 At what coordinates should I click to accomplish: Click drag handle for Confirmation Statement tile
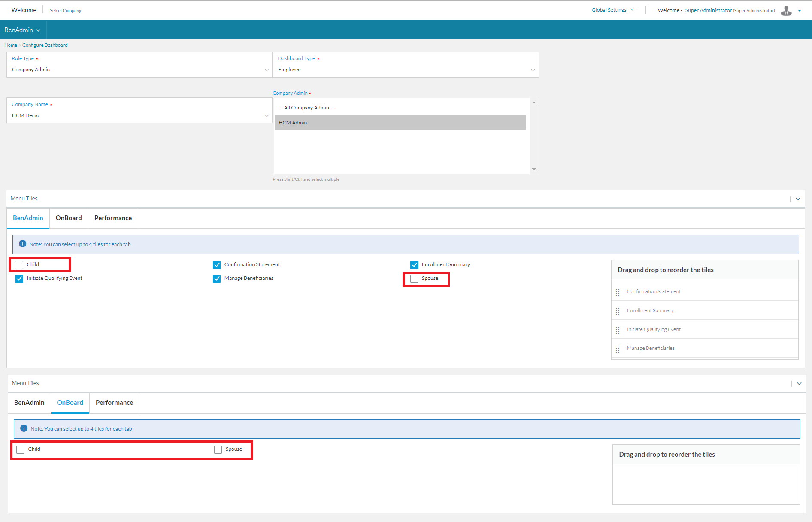tap(617, 292)
